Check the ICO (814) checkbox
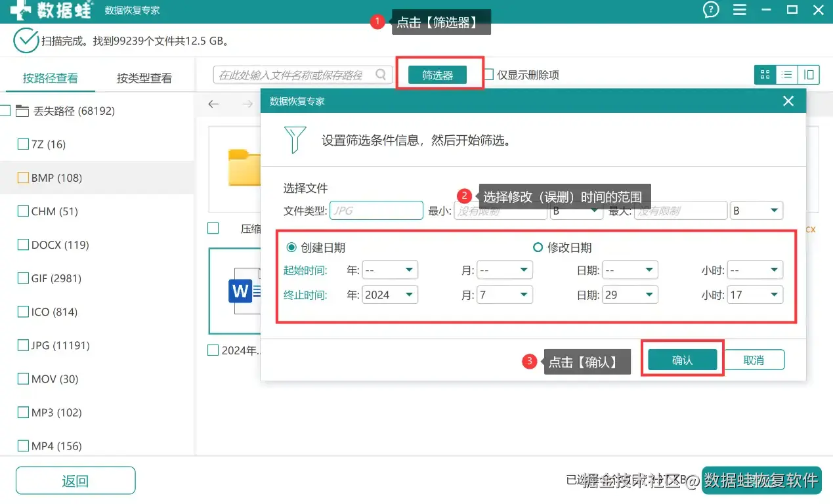This screenshot has width=833, height=504. click(22, 312)
